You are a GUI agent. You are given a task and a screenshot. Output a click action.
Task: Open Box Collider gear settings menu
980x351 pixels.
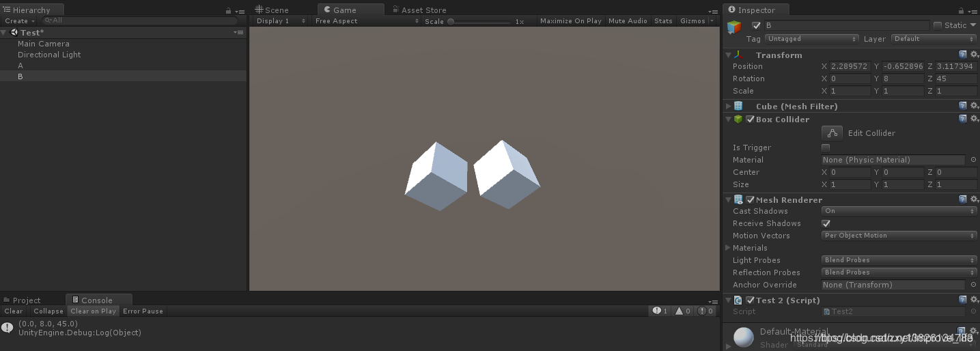tap(974, 119)
